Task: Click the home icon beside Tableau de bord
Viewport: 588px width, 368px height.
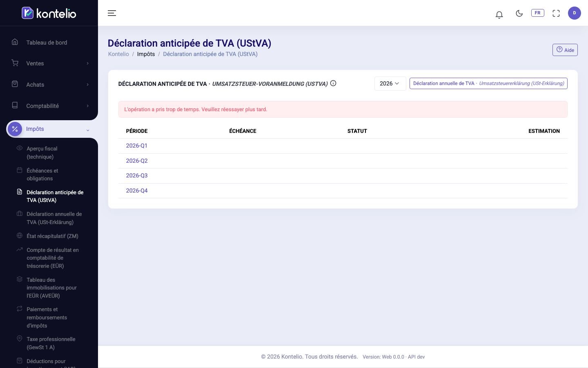Action: pos(15,42)
